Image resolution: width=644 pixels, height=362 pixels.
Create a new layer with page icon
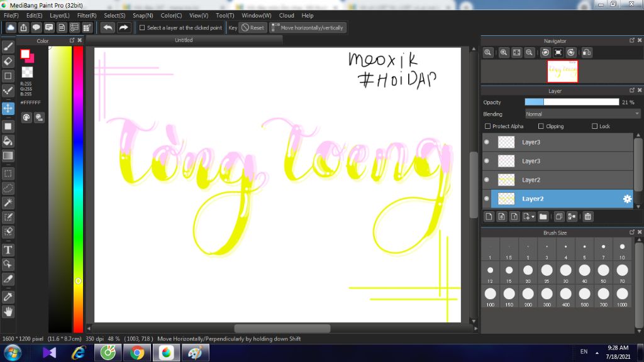[x=489, y=217]
